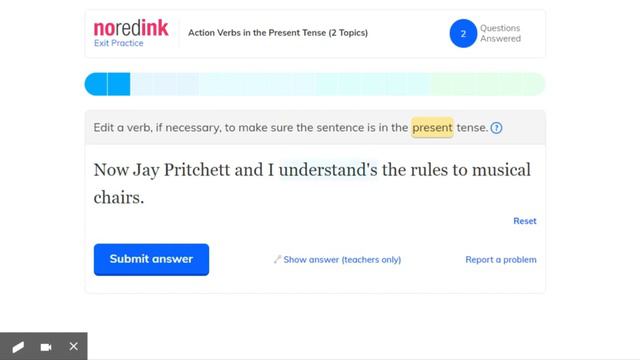
Task: Click the Submit answer button
Action: 151,260
